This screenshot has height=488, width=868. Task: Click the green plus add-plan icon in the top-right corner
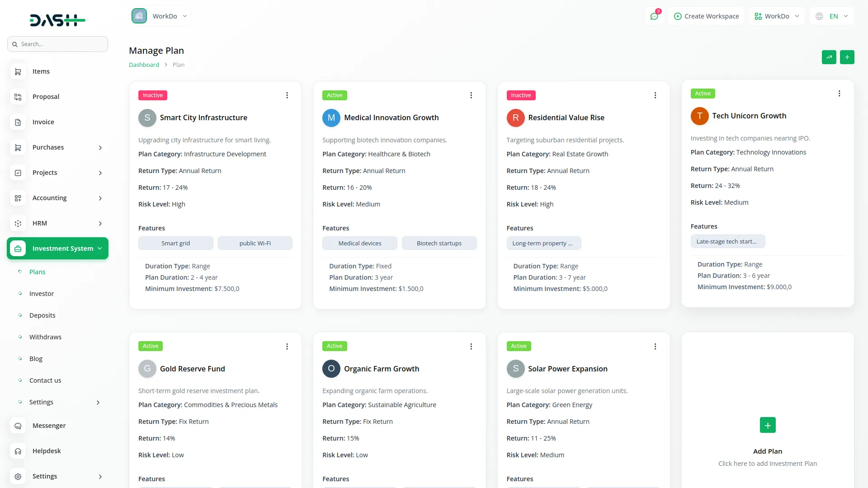tap(847, 57)
